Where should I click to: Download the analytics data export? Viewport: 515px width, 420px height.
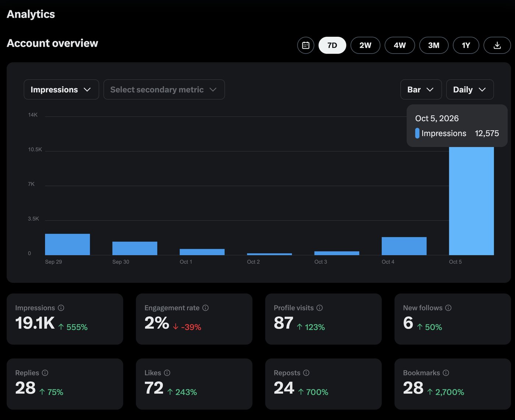pyautogui.click(x=497, y=45)
